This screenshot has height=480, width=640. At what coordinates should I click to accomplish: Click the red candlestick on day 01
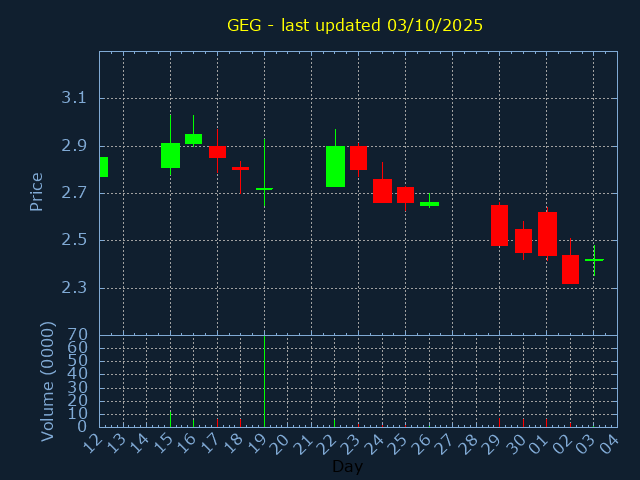tap(547, 234)
